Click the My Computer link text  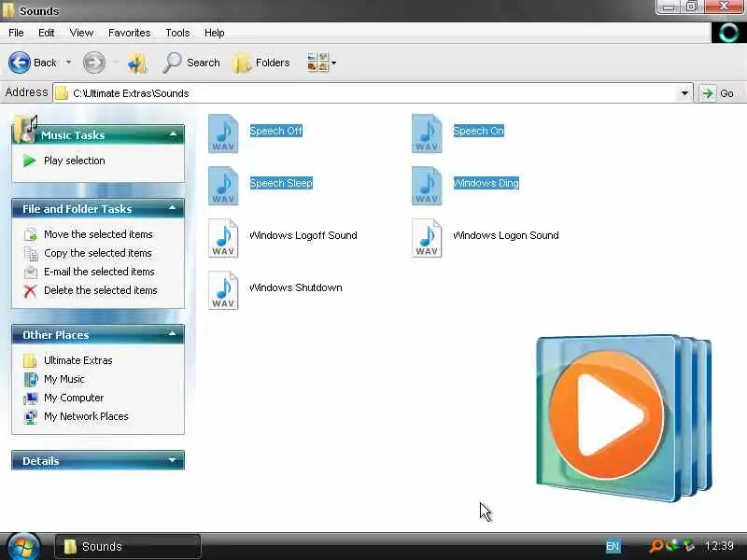click(74, 398)
